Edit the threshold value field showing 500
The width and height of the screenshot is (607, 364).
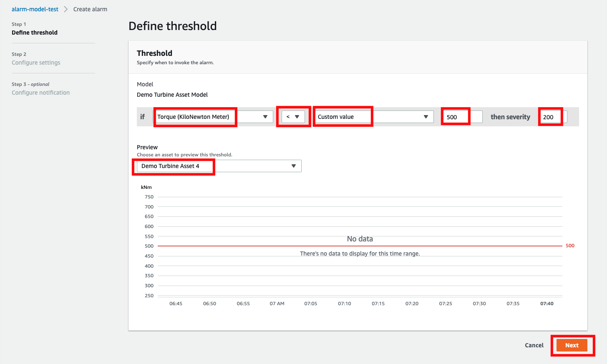coord(455,117)
